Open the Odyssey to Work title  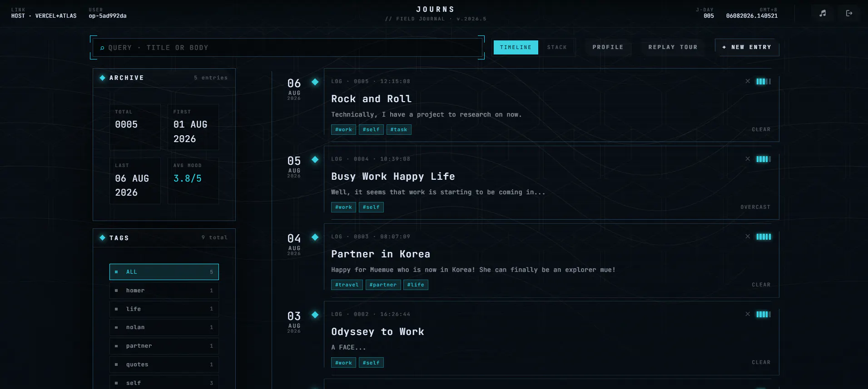pos(377,332)
